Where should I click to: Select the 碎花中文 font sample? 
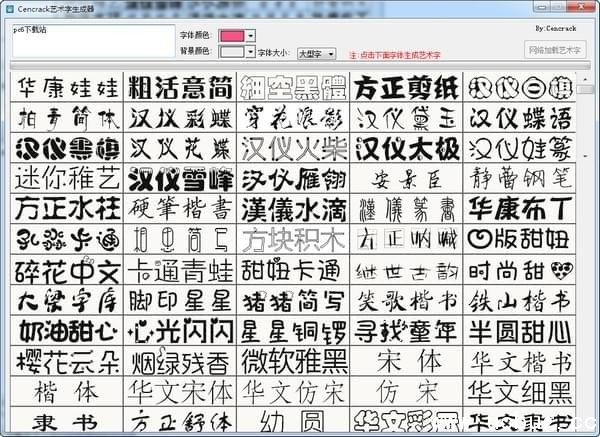tap(67, 270)
